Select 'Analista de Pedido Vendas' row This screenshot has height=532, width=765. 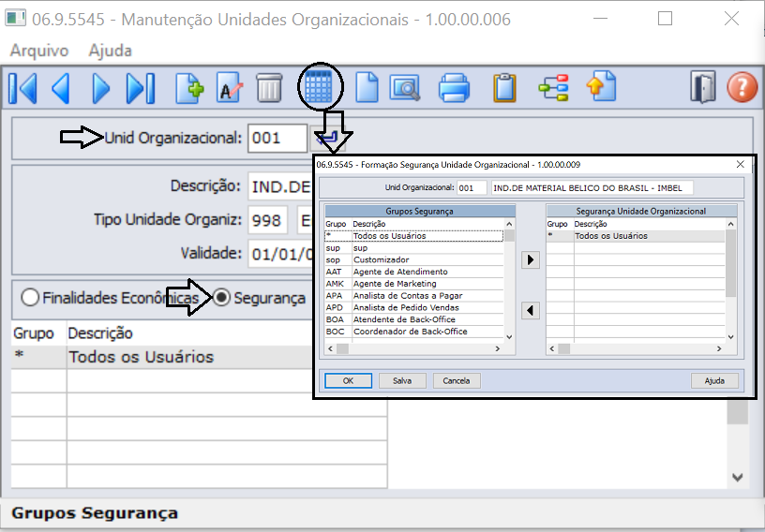(413, 308)
